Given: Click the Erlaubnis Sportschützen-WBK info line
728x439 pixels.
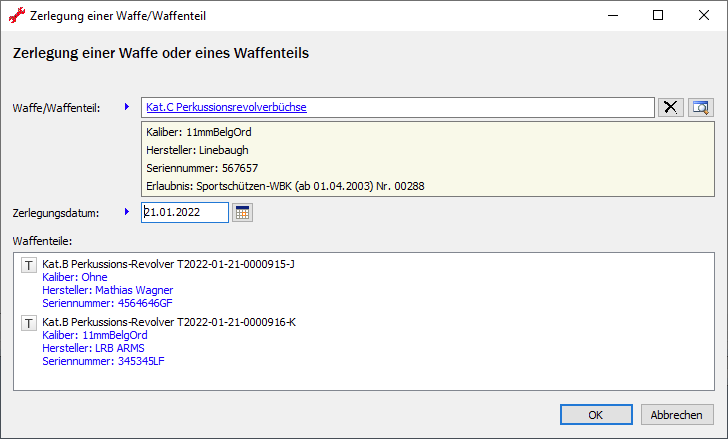Looking at the screenshot, I should 285,186.
